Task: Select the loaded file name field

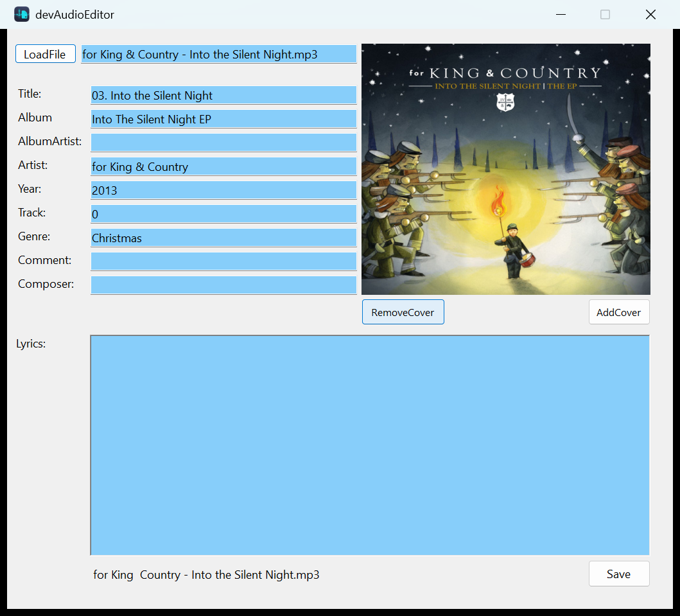Action: point(218,54)
